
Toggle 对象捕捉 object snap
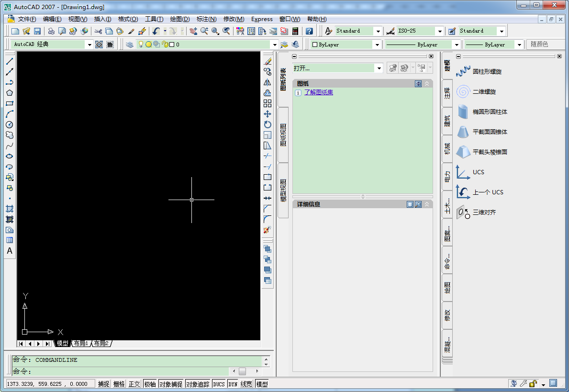point(171,384)
